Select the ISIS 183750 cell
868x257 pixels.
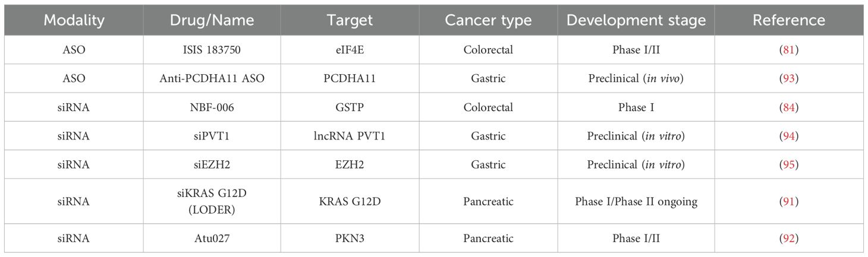[x=212, y=50]
